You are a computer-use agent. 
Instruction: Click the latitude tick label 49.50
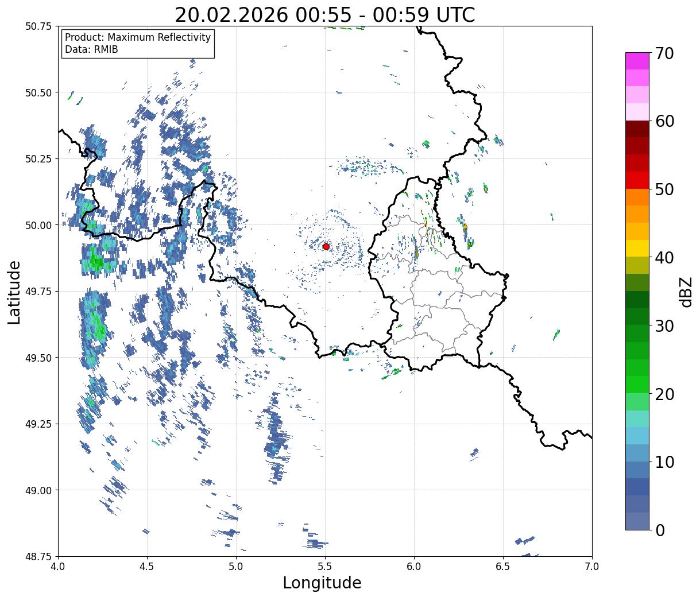(x=38, y=358)
